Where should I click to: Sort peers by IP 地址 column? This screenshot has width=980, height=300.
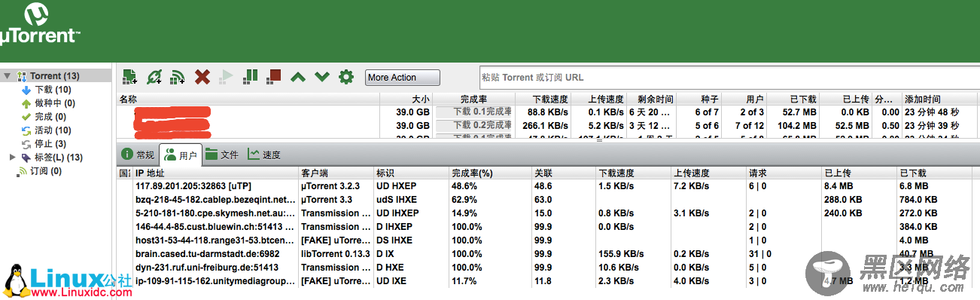(x=215, y=174)
